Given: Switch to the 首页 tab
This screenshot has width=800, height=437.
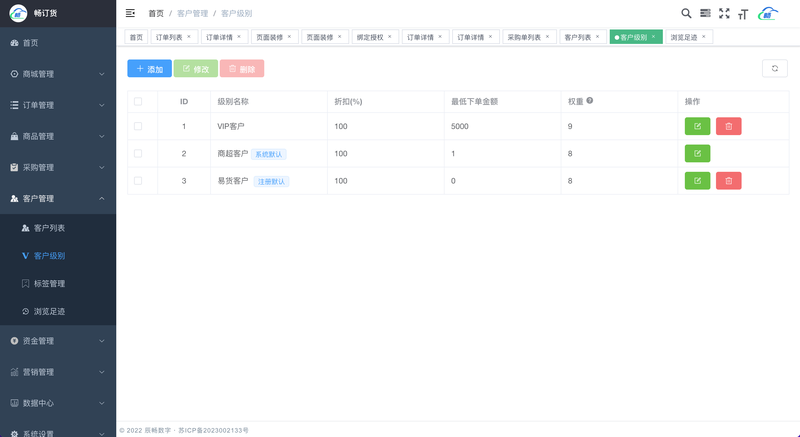Looking at the screenshot, I should point(136,37).
